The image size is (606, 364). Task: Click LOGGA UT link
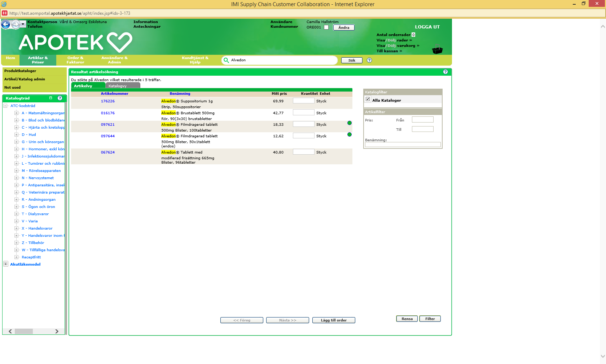(x=427, y=27)
